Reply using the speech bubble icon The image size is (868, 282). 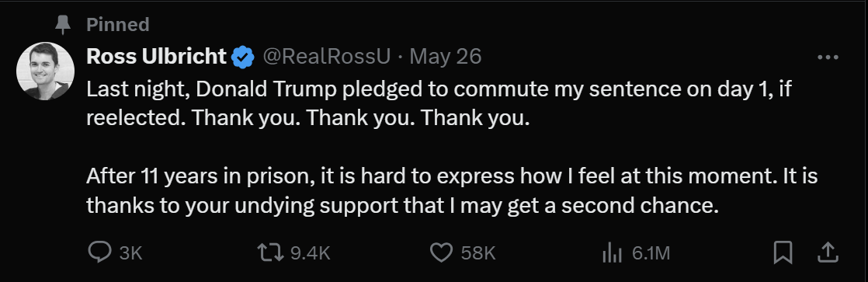tap(100, 253)
